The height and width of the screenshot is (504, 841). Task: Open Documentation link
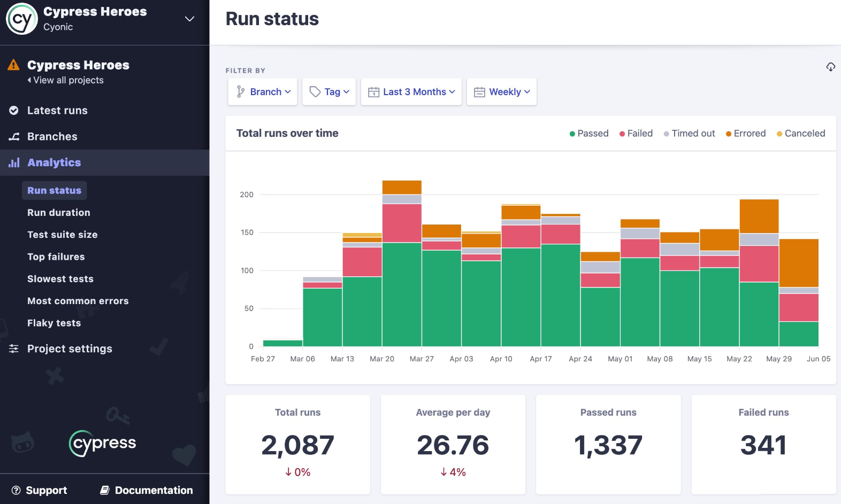pyautogui.click(x=154, y=491)
